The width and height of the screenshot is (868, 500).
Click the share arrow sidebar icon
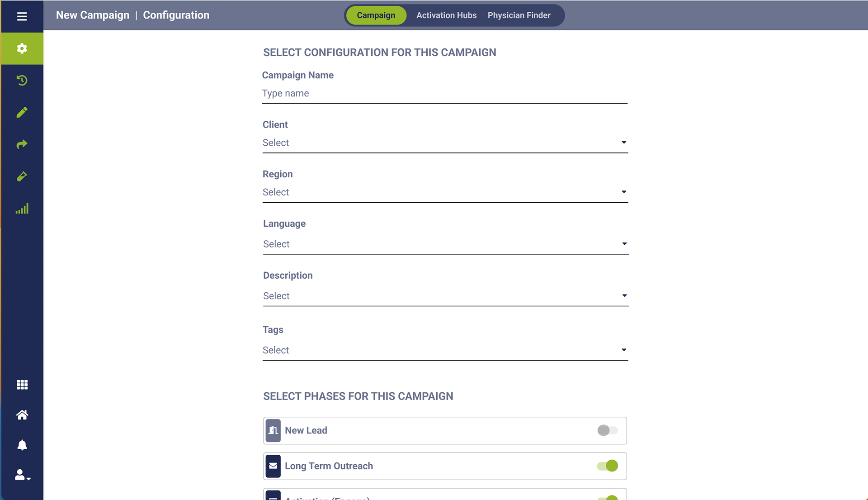(x=22, y=144)
